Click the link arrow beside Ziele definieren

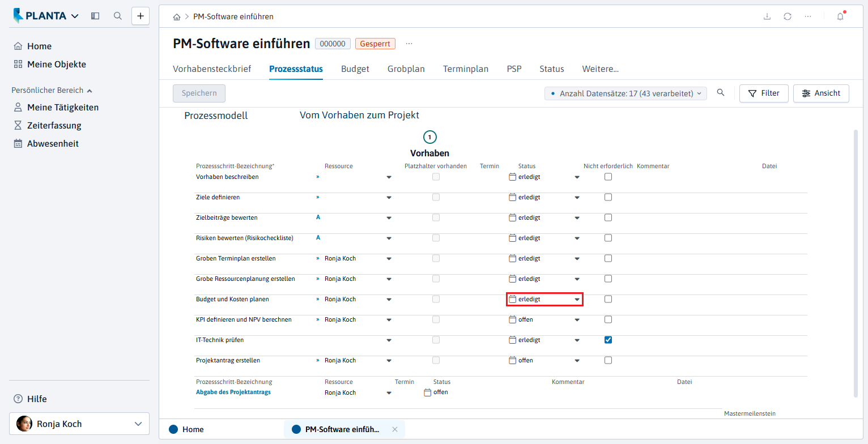pyautogui.click(x=318, y=197)
